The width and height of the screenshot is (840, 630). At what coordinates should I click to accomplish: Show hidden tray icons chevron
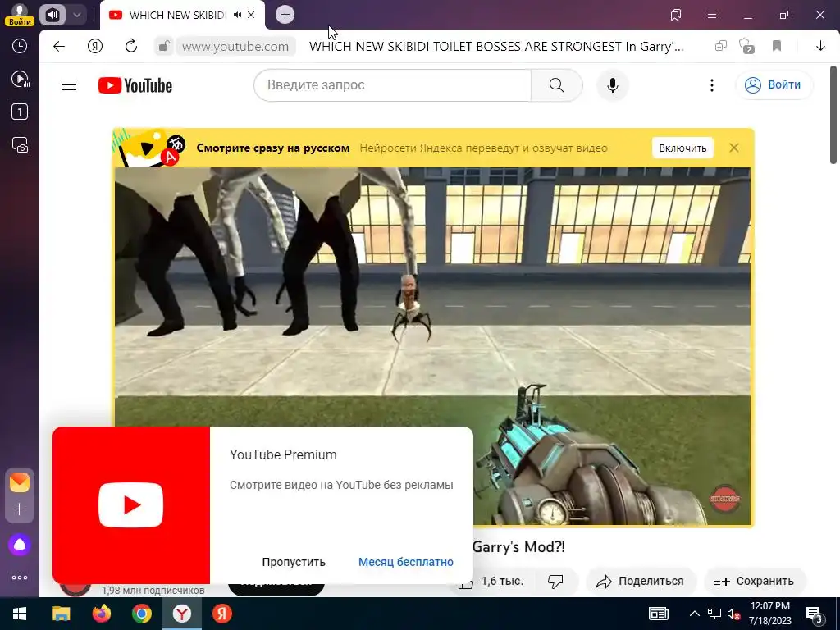click(694, 614)
